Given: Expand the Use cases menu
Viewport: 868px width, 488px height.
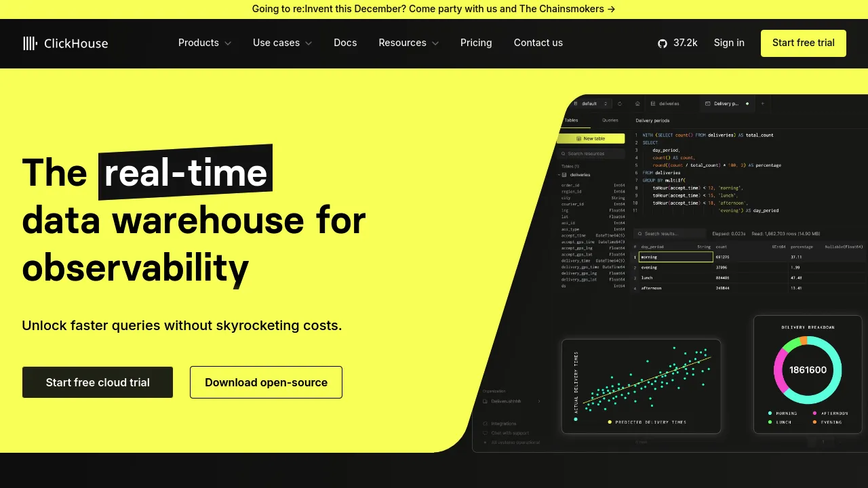Looking at the screenshot, I should (283, 43).
